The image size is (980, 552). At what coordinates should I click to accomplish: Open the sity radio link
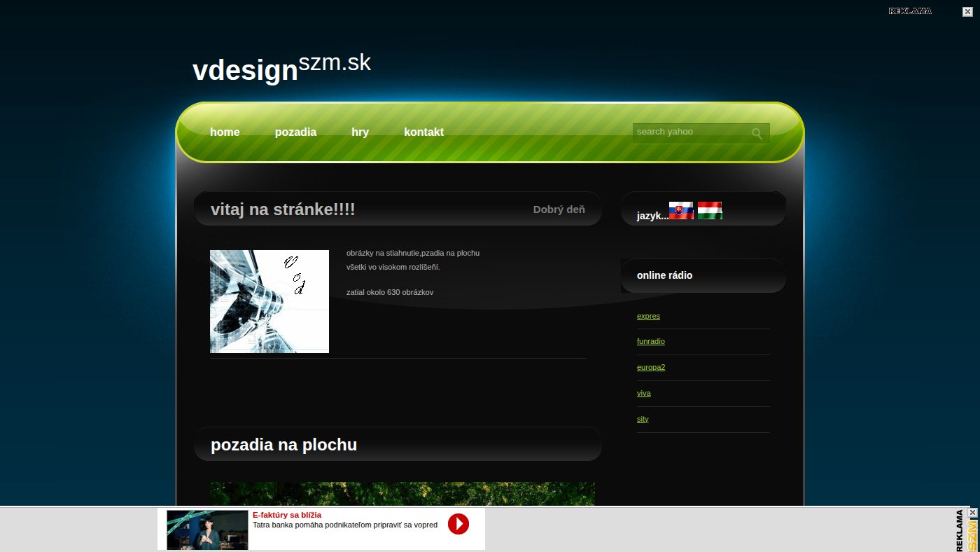point(643,420)
